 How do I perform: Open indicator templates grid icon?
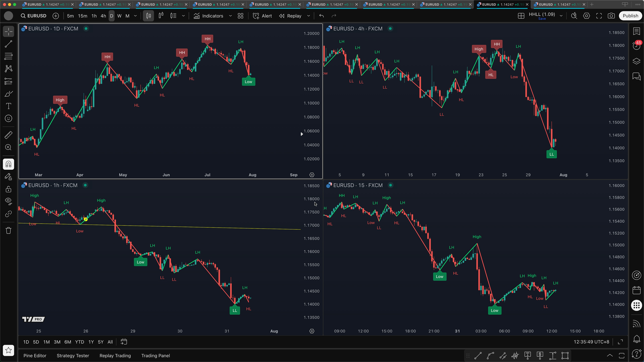click(x=240, y=16)
